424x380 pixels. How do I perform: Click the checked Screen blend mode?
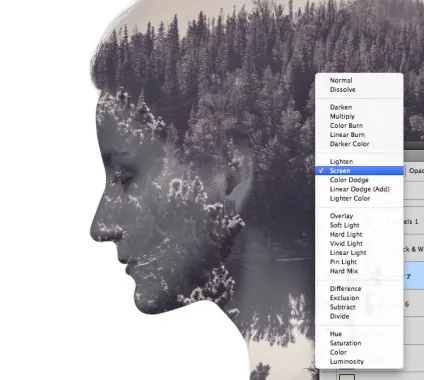point(359,171)
